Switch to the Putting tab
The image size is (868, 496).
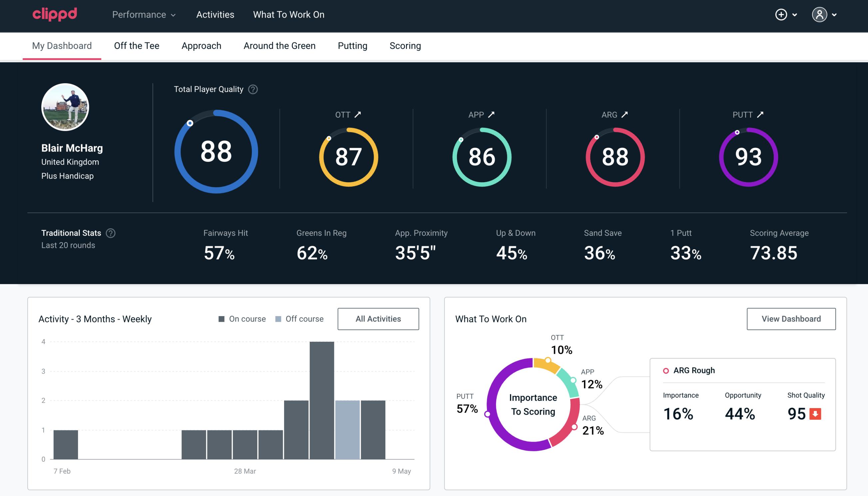(352, 45)
